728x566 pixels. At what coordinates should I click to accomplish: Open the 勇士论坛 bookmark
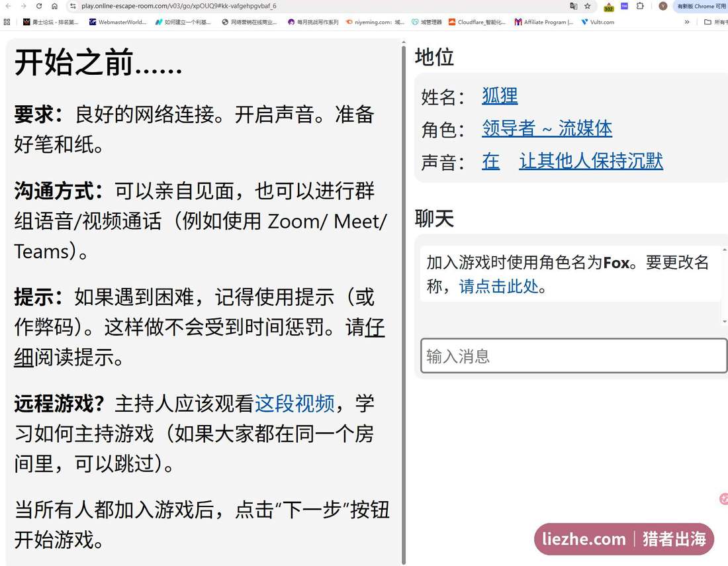[51, 22]
